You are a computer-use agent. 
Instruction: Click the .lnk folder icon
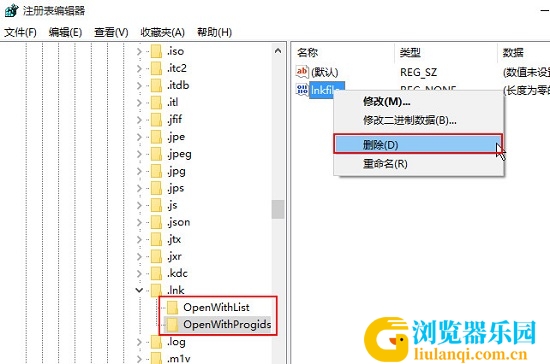click(x=156, y=290)
